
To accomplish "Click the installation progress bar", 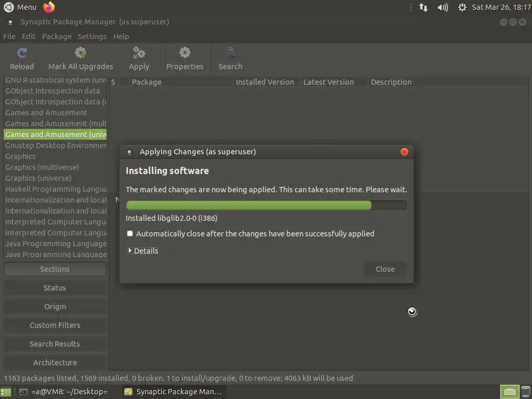I will pyautogui.click(x=266, y=205).
